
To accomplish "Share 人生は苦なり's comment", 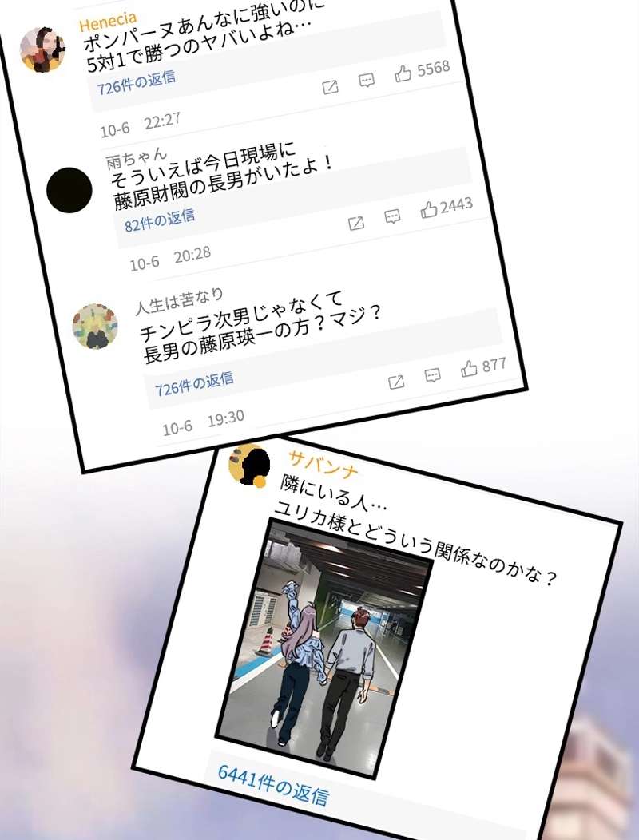I will click(x=396, y=382).
